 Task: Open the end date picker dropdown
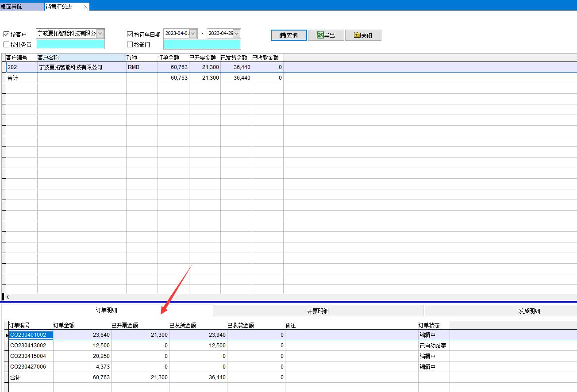pyautogui.click(x=236, y=34)
